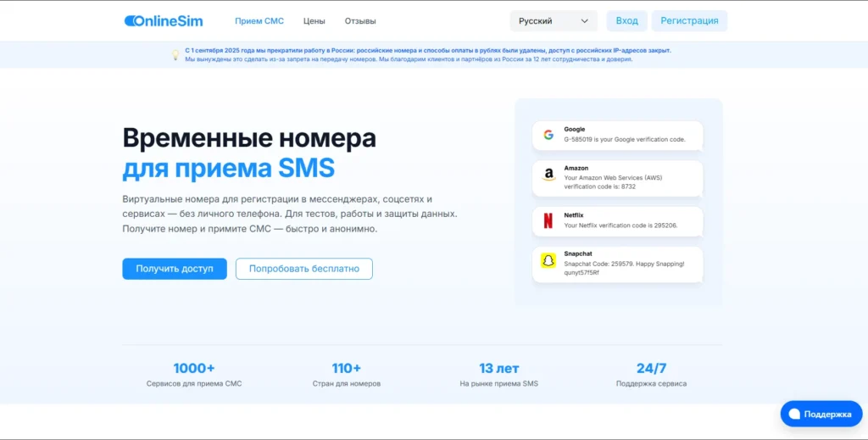
Task: Click the Получить доступ button
Action: [x=175, y=269]
